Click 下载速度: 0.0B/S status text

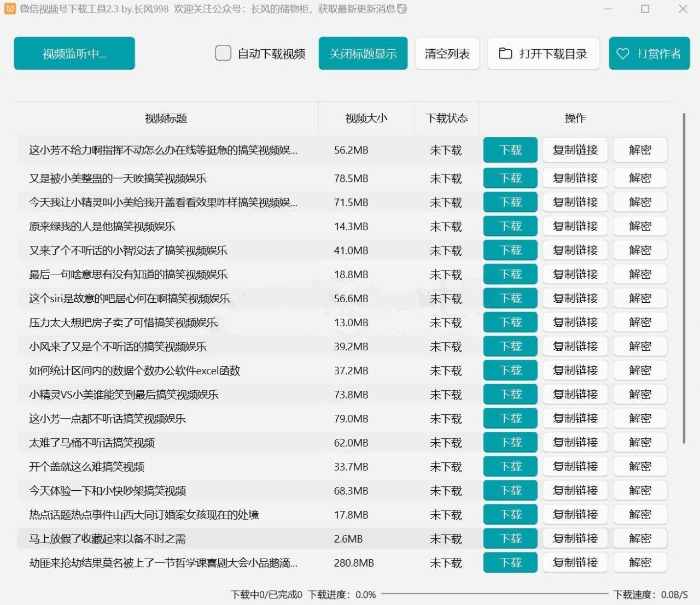tap(650, 595)
